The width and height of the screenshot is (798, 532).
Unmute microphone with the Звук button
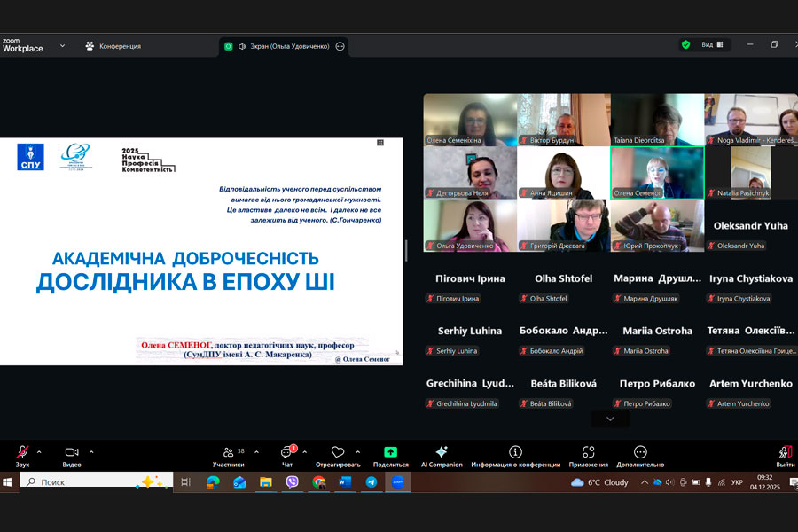tap(22, 456)
